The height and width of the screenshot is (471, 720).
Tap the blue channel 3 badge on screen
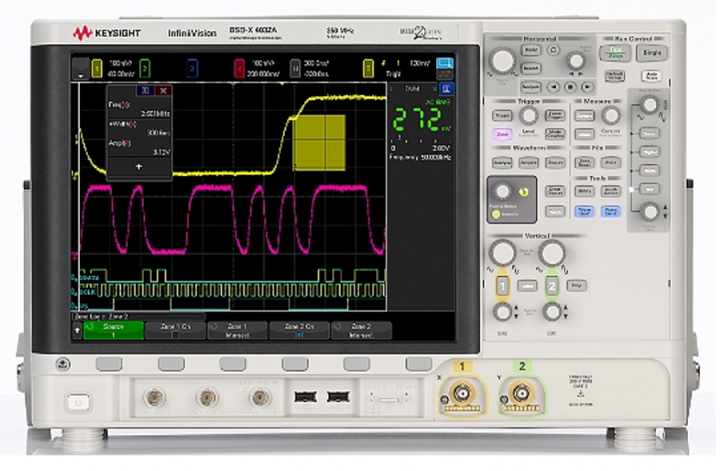pyautogui.click(x=192, y=69)
